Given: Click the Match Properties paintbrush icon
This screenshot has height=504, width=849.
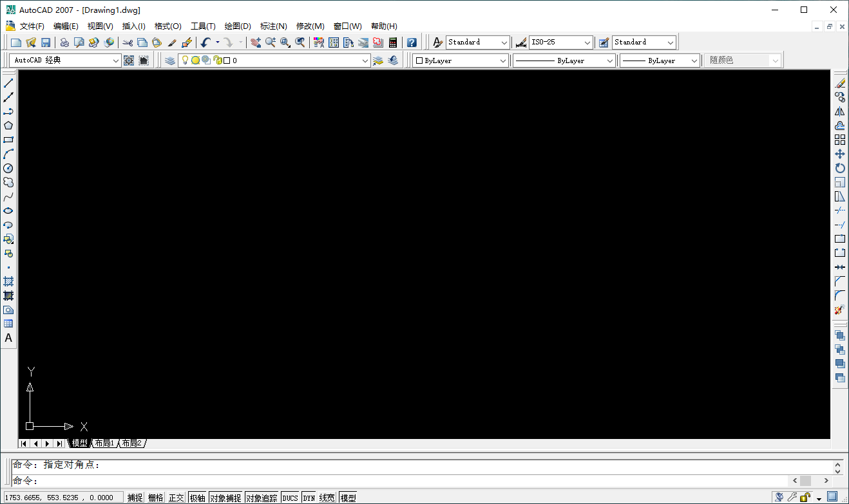Looking at the screenshot, I should [x=171, y=42].
